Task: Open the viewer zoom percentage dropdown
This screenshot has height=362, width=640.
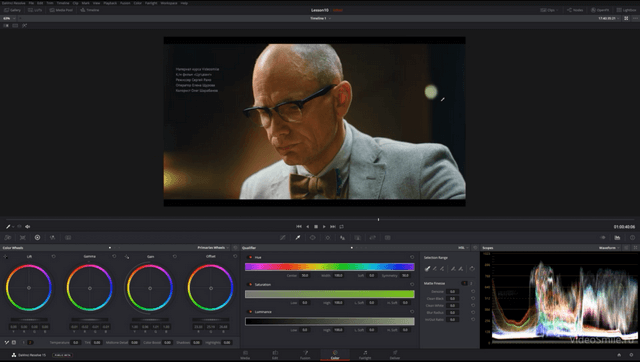Action: tap(9, 18)
